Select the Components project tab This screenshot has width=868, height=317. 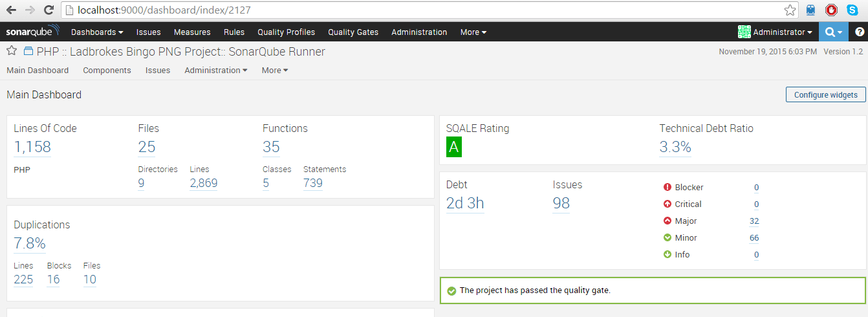107,71
